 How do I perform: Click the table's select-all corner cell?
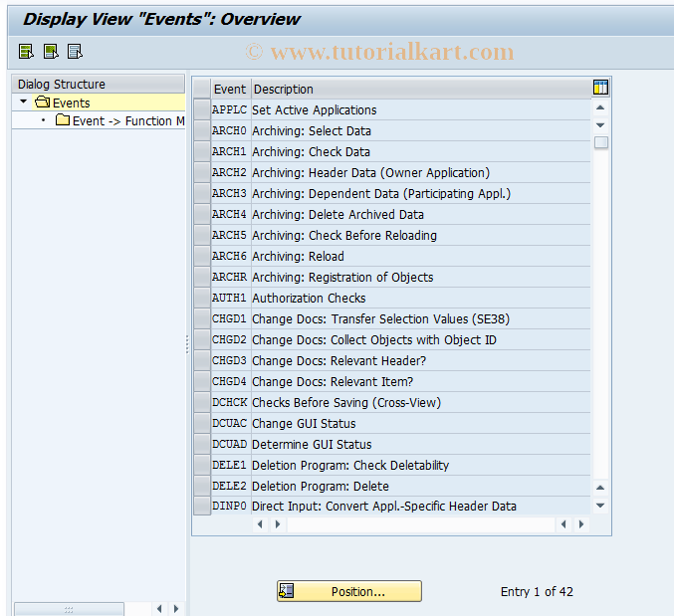(x=201, y=89)
